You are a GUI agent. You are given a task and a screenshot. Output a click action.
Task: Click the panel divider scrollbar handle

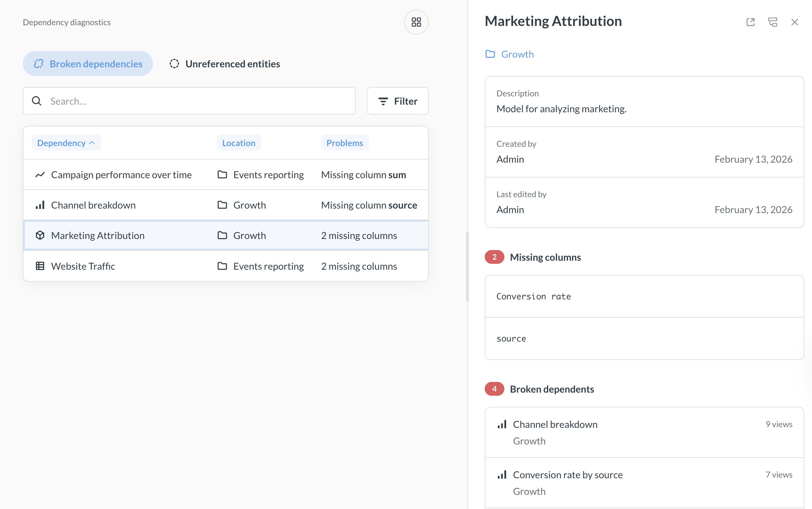tap(467, 266)
